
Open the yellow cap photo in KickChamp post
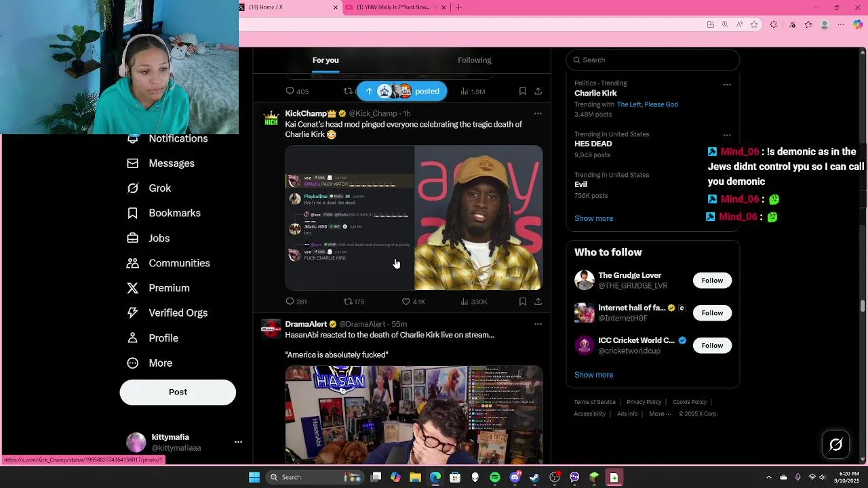(x=479, y=218)
